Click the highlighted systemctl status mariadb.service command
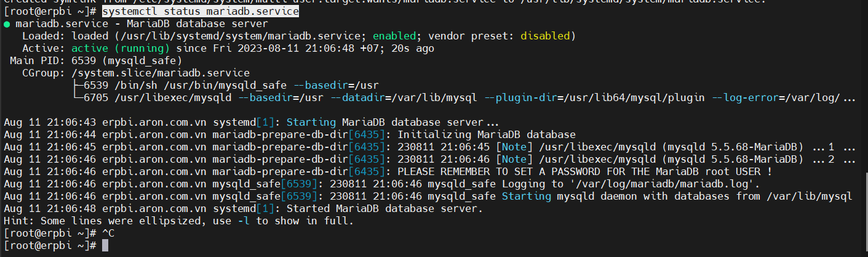Image resolution: width=868 pixels, height=257 pixels. (x=201, y=12)
